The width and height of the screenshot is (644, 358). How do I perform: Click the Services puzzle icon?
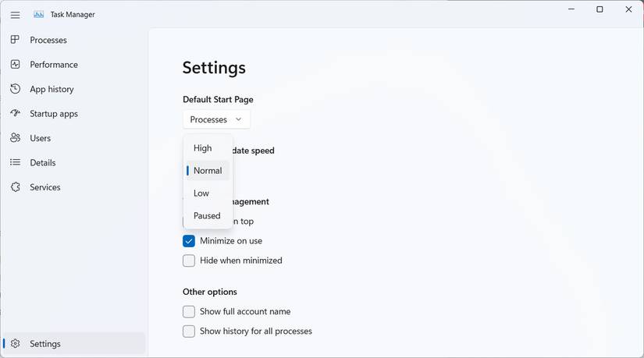(15, 187)
